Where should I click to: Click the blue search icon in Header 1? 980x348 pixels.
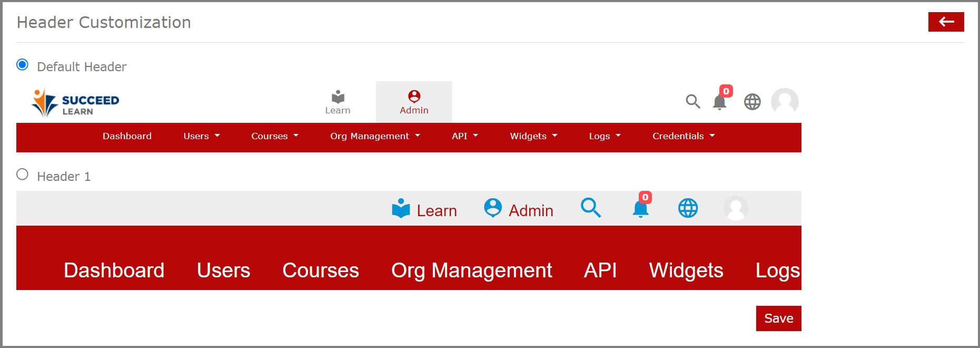pyautogui.click(x=591, y=208)
